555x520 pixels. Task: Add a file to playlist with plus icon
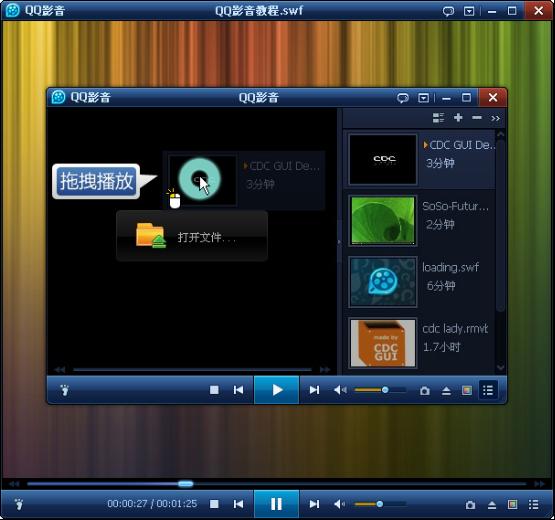tap(458, 118)
